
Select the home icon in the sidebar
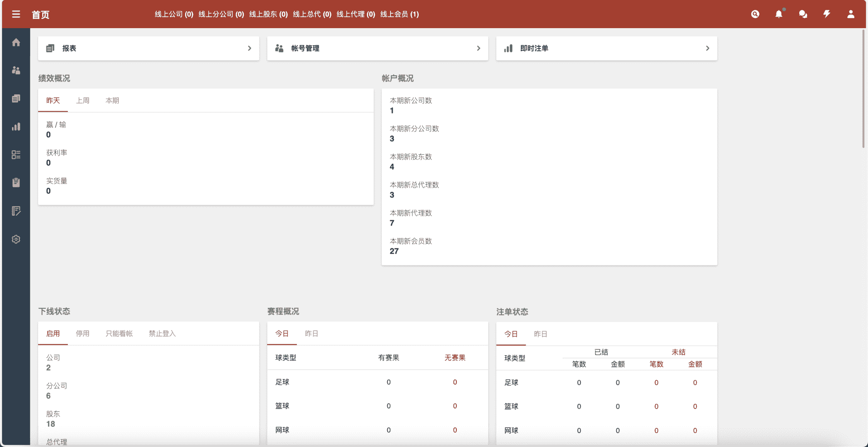point(16,42)
